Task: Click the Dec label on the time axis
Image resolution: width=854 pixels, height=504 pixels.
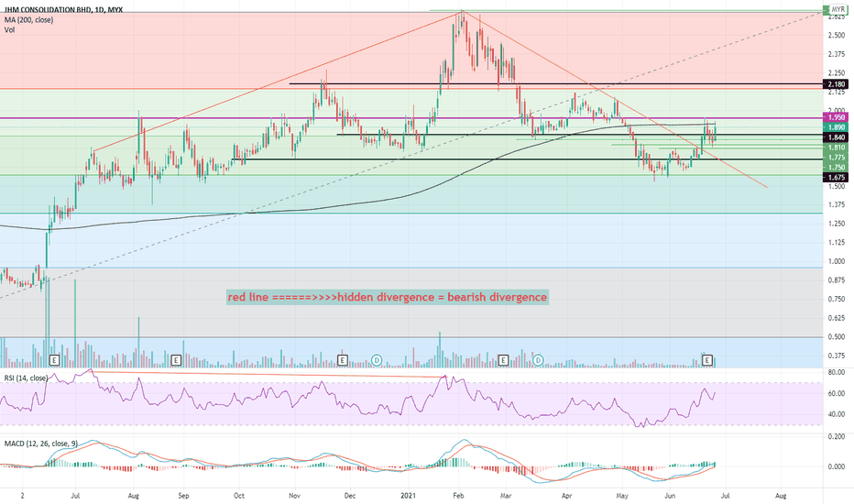Action: coord(350,495)
